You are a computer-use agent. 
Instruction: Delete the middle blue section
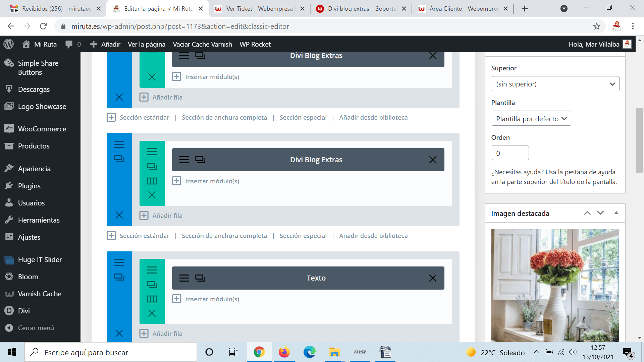pos(119,215)
